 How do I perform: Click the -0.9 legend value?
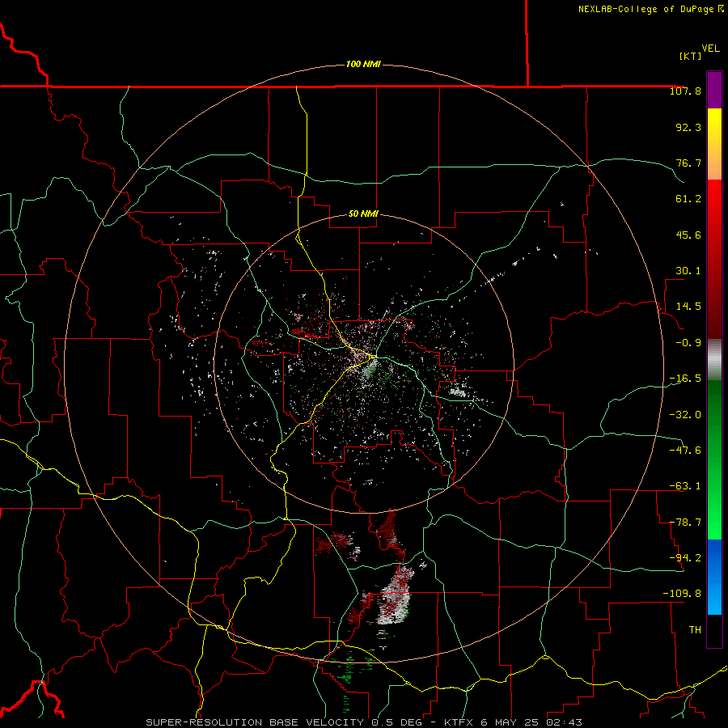click(688, 343)
